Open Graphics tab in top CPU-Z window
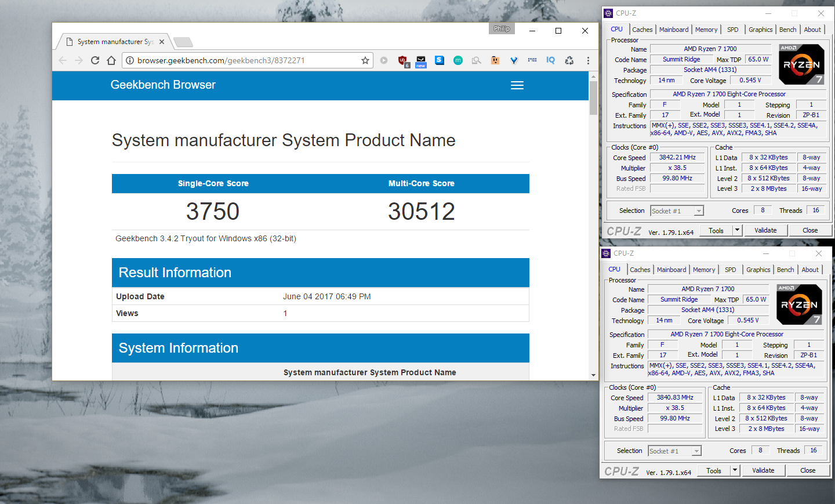Image resolution: width=835 pixels, height=504 pixels. pyautogui.click(x=761, y=30)
